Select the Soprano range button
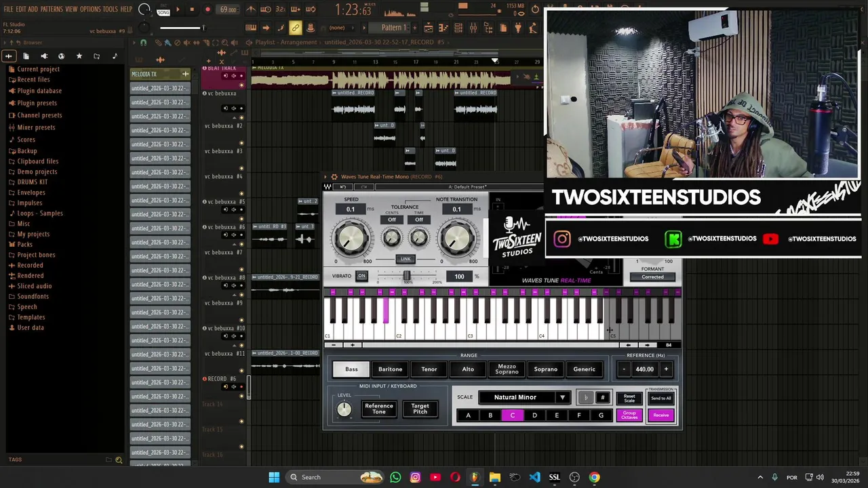The width and height of the screenshot is (868, 488). click(x=545, y=369)
